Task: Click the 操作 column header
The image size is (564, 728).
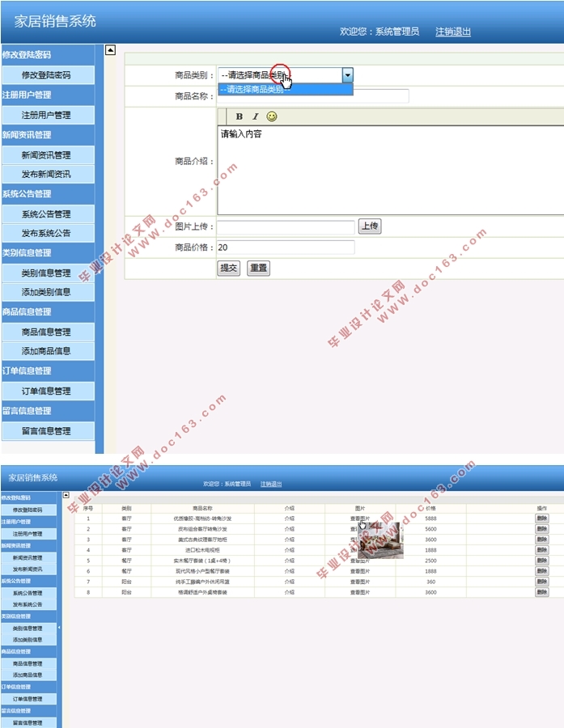Action: click(541, 509)
